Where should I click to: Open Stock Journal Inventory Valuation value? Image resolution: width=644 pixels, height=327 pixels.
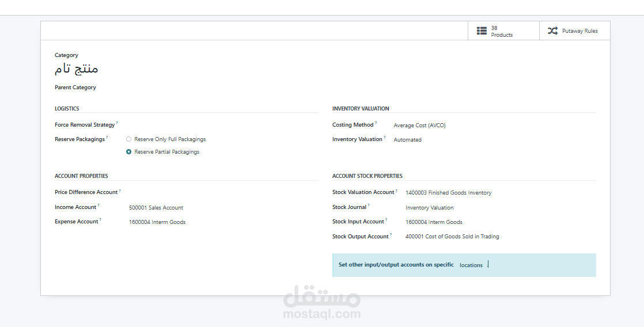pos(430,208)
